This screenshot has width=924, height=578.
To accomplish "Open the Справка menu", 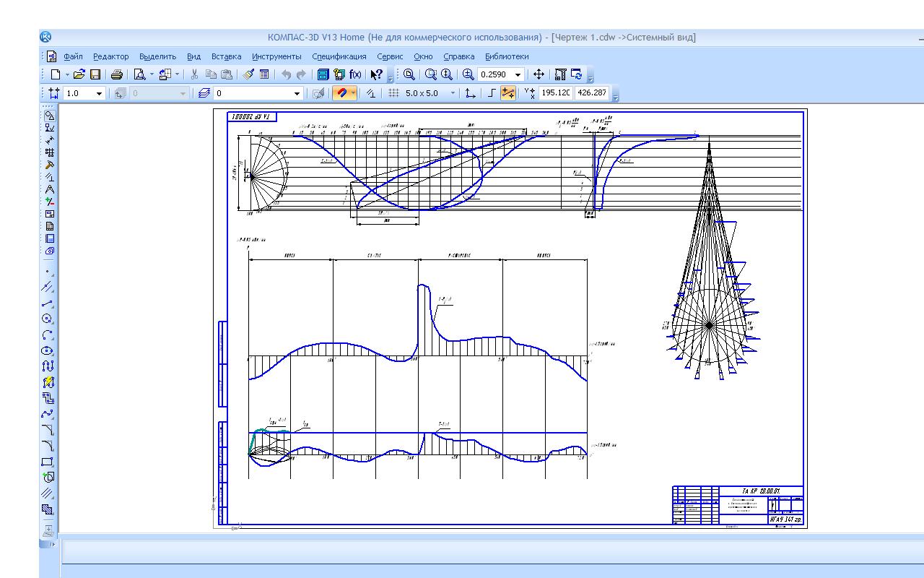I will pos(459,56).
